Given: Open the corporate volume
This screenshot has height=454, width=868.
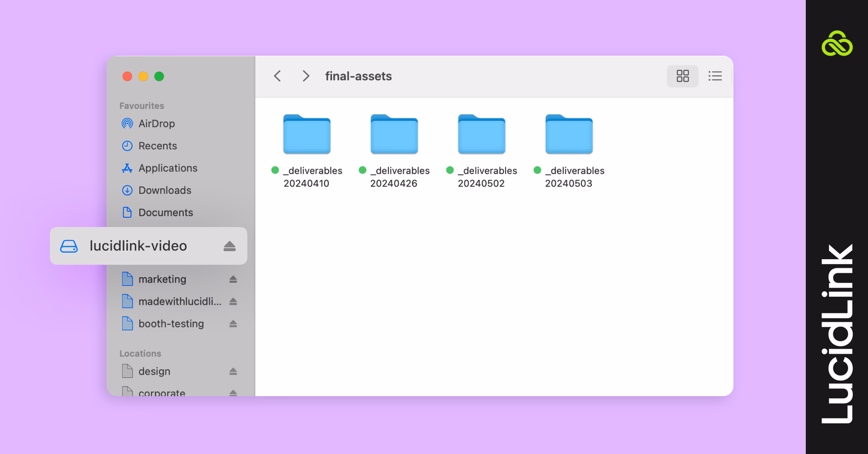Looking at the screenshot, I should pos(161,392).
